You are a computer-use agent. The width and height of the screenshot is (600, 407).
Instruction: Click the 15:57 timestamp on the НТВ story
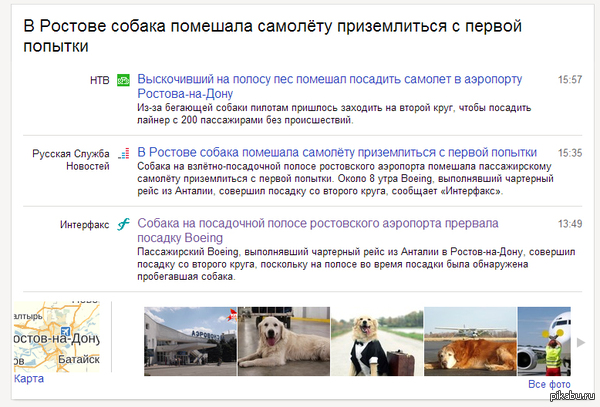tap(570, 79)
